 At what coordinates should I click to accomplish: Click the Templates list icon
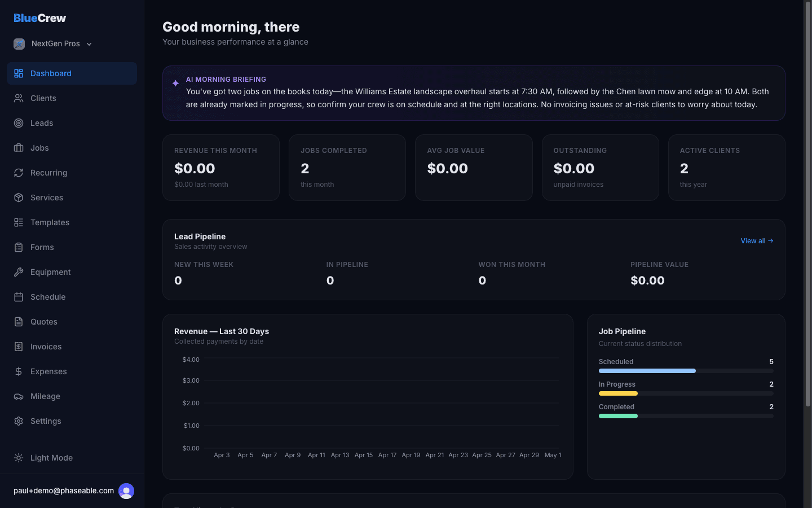pos(19,222)
